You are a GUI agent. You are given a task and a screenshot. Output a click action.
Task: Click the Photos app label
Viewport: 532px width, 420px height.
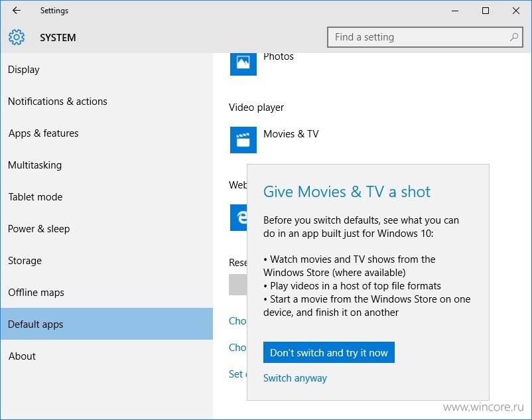(279, 56)
